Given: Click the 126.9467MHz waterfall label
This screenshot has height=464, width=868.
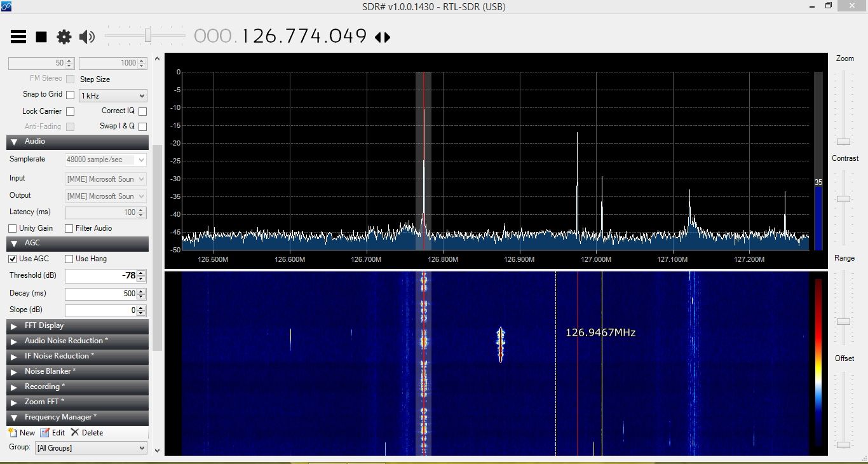Looking at the screenshot, I should (x=600, y=332).
